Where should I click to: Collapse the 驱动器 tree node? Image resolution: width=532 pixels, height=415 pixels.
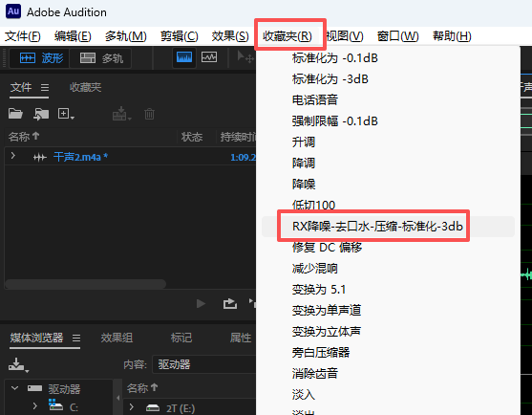coord(14,388)
